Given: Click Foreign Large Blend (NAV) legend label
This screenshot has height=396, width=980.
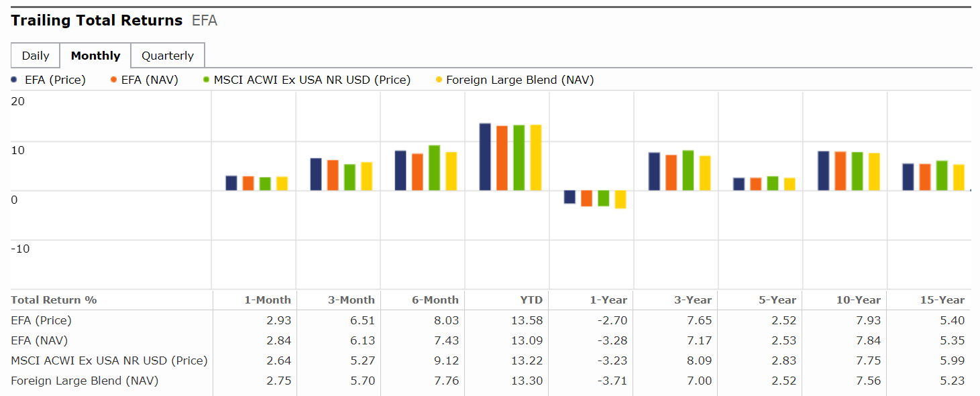Looking at the screenshot, I should coord(520,80).
